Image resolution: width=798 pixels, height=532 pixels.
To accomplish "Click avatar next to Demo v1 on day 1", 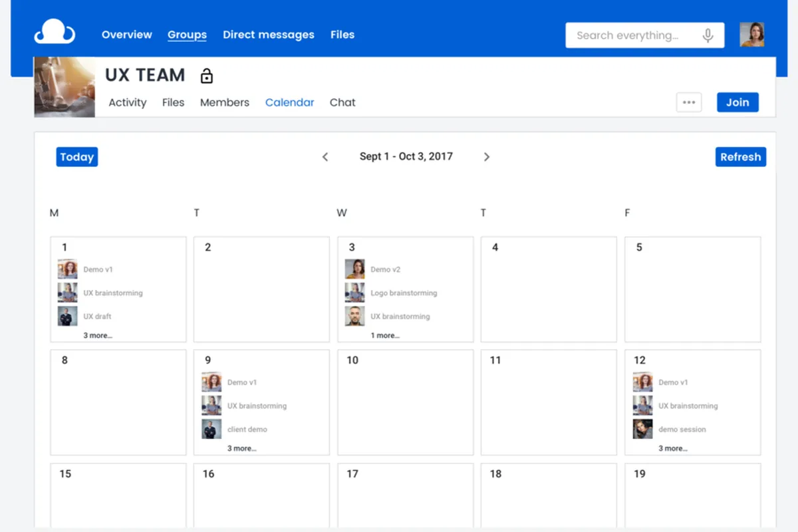I will tap(67, 269).
